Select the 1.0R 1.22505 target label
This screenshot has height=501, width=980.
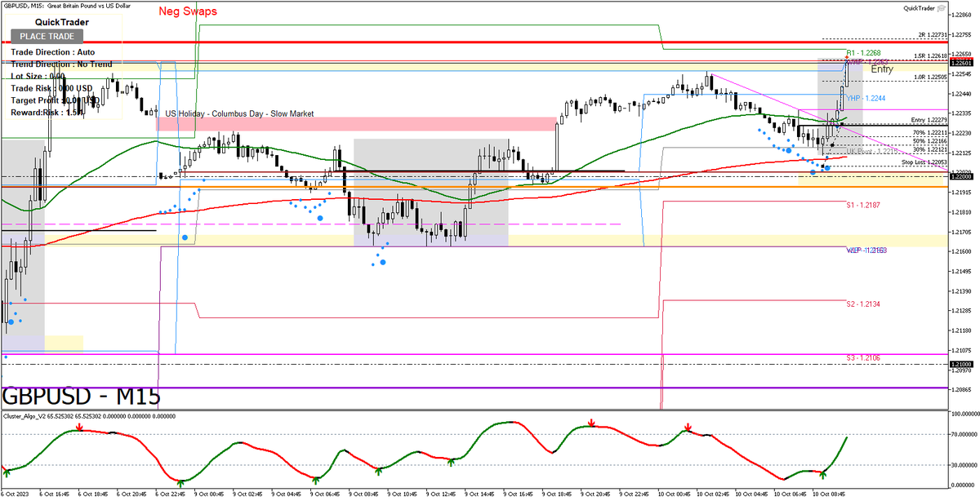(x=931, y=77)
